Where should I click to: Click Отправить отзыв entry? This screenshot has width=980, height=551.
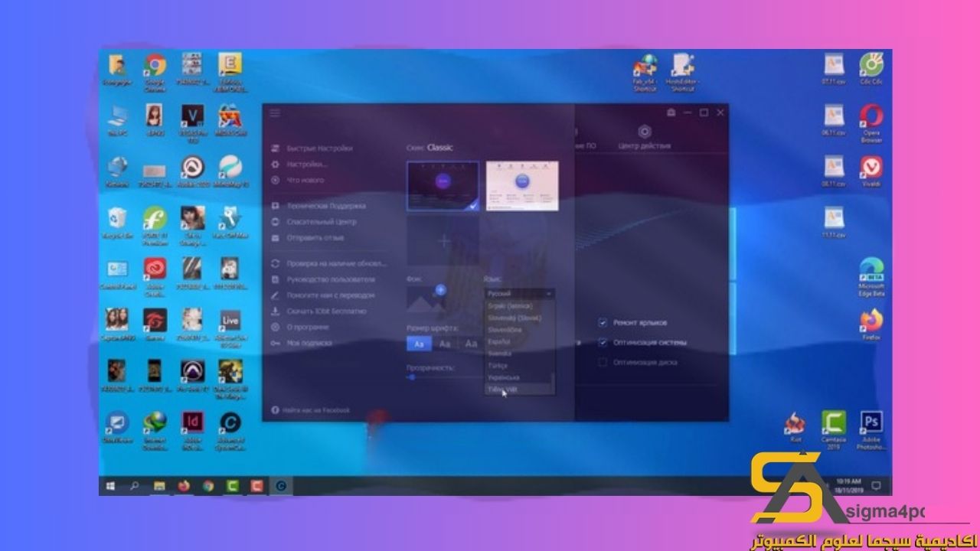[x=308, y=238]
